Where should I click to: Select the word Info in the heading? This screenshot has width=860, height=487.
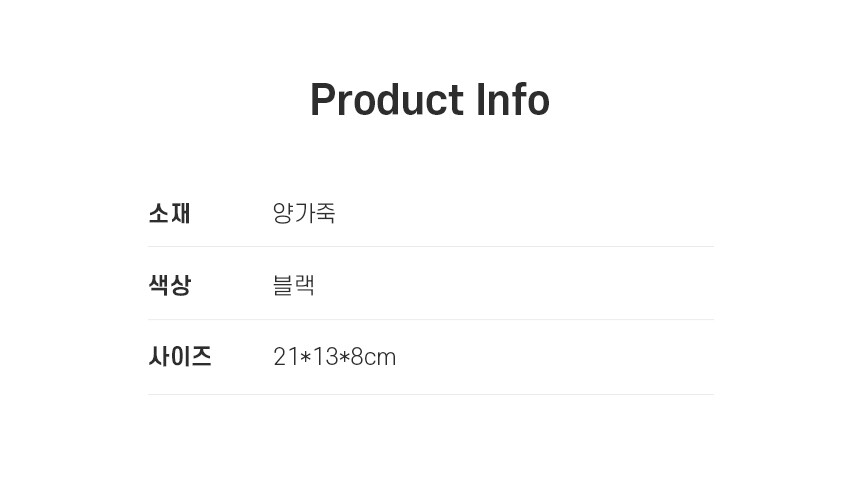[x=512, y=100]
